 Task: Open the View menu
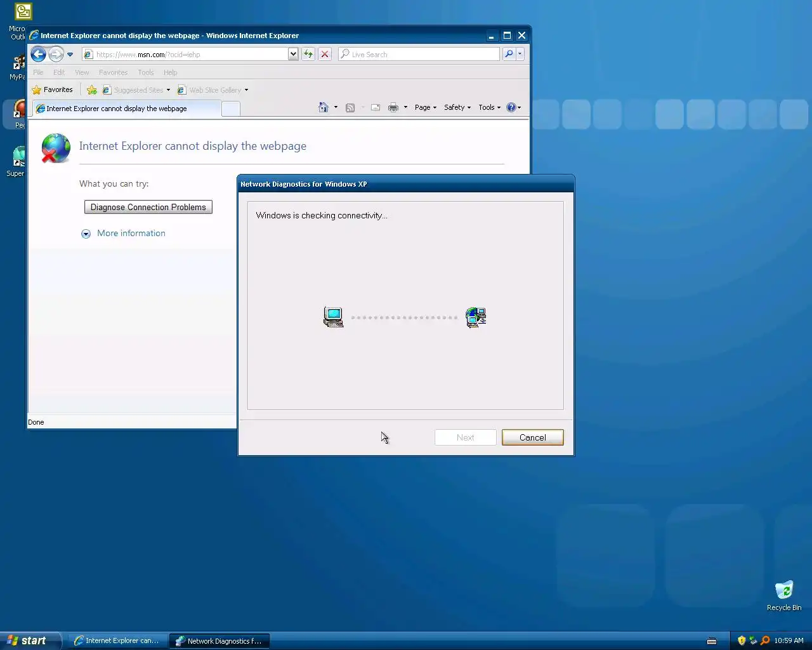point(82,72)
